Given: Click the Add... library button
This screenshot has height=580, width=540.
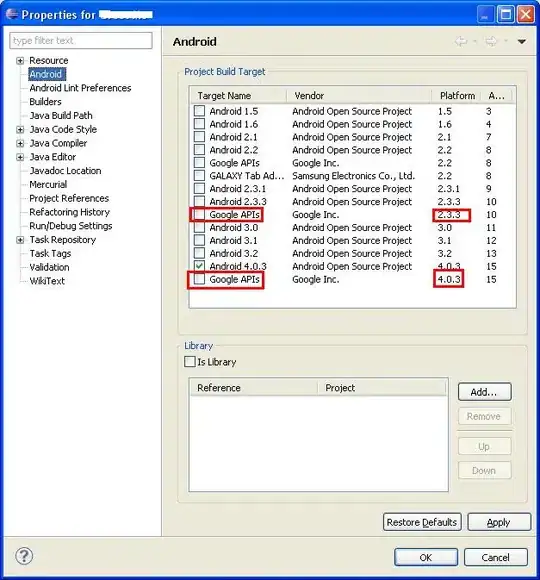Looking at the screenshot, I should (485, 392).
